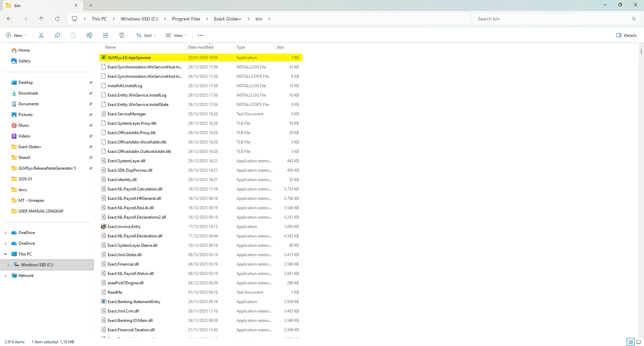
Task: Go up one folder level
Action: click(x=41, y=19)
